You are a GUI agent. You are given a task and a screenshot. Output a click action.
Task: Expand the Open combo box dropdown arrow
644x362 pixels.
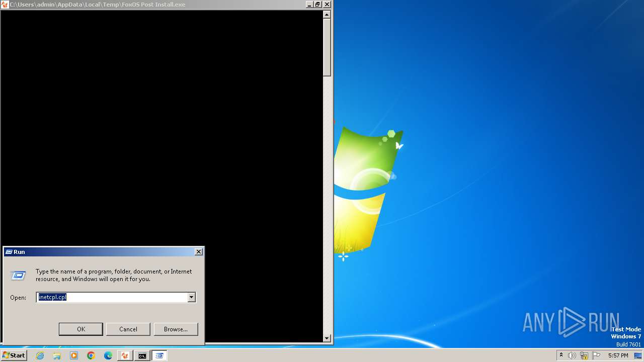(191, 298)
